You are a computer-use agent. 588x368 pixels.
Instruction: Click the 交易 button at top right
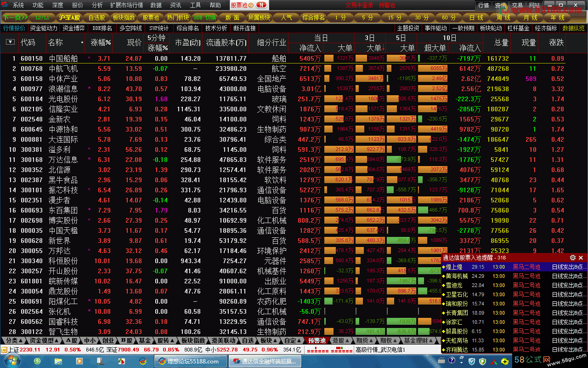517,5
